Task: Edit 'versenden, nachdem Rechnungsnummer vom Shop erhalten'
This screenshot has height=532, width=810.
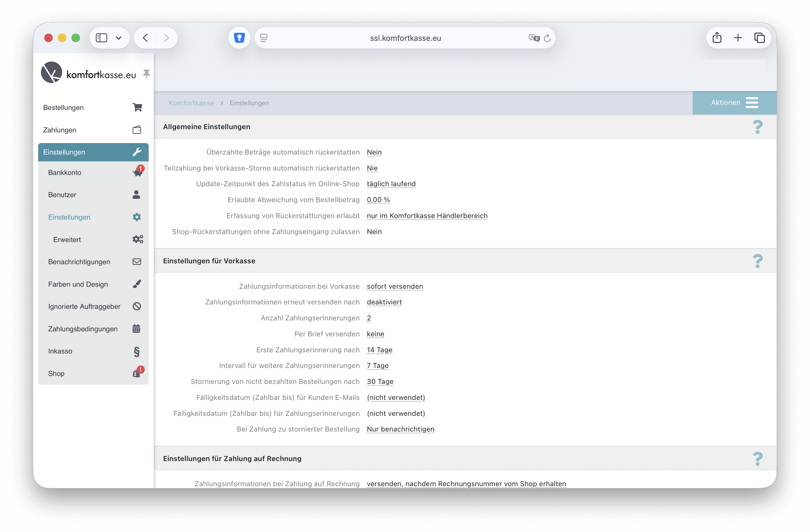Action: click(466, 484)
